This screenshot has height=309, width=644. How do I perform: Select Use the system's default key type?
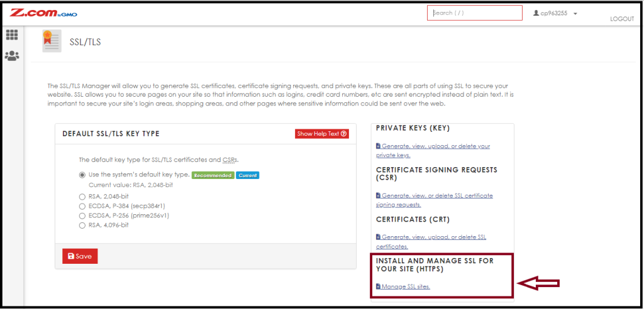tap(82, 175)
